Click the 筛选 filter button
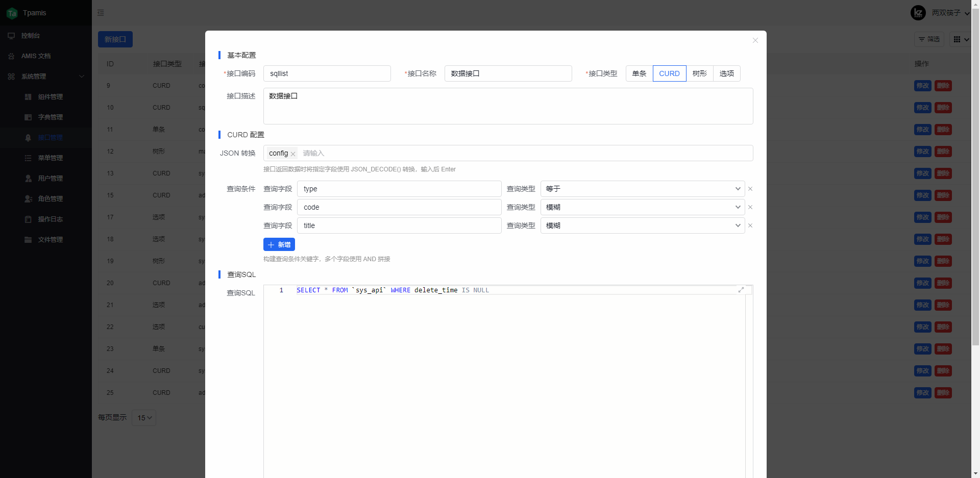Viewport: 980px width, 478px height. pyautogui.click(x=929, y=39)
